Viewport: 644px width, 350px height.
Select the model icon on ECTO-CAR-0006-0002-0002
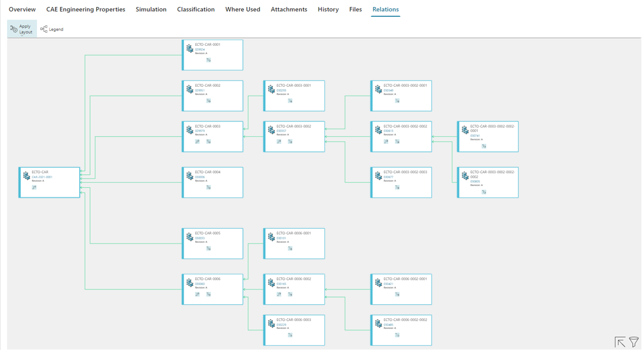coord(378,323)
